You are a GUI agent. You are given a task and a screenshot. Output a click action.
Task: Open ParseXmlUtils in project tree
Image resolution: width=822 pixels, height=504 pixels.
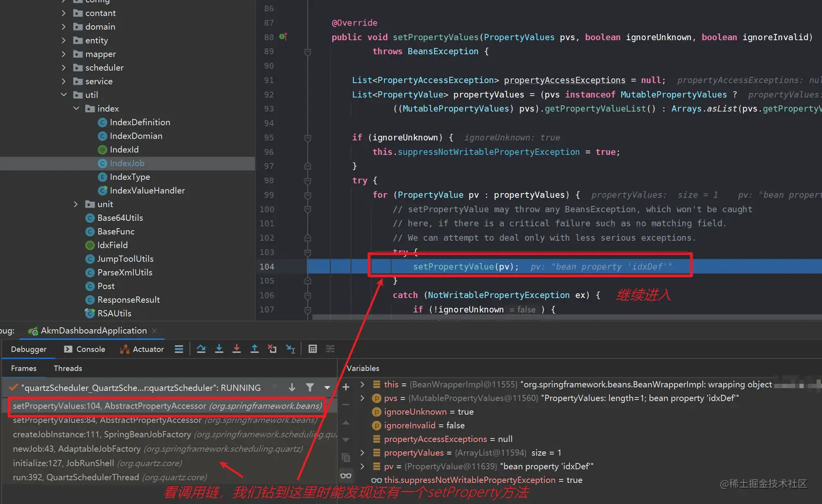124,272
